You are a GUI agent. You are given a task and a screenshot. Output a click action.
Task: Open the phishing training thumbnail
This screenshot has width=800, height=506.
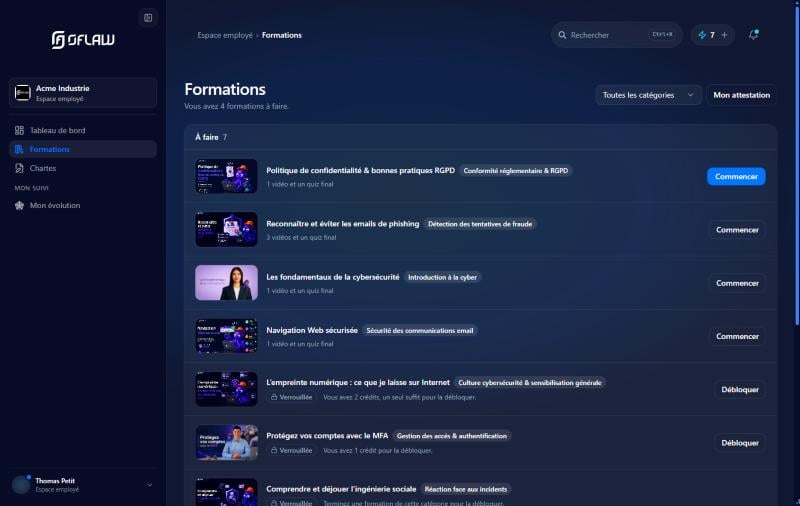coord(227,230)
